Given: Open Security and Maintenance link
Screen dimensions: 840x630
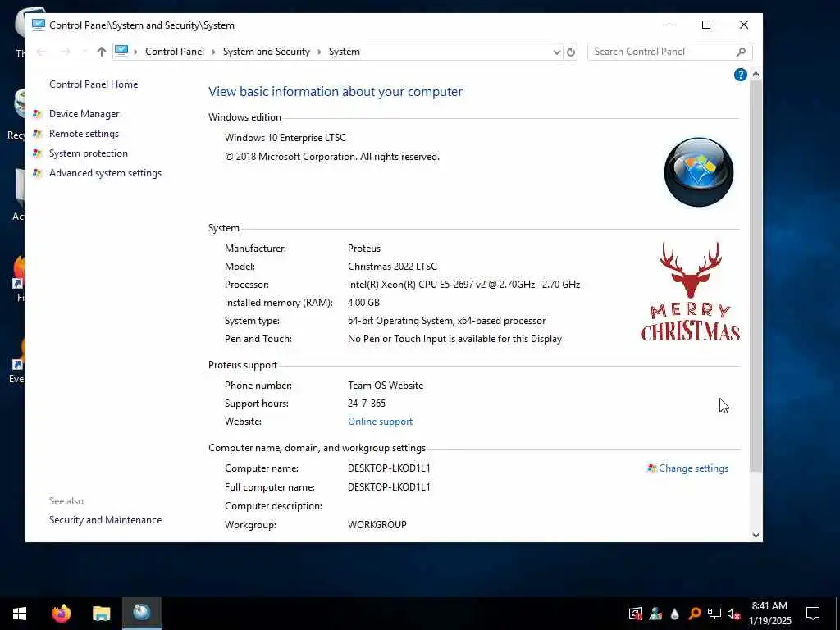Looking at the screenshot, I should point(105,519).
